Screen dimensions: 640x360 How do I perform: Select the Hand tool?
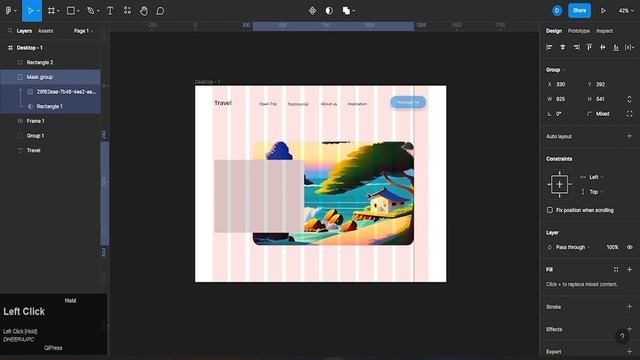point(144,11)
